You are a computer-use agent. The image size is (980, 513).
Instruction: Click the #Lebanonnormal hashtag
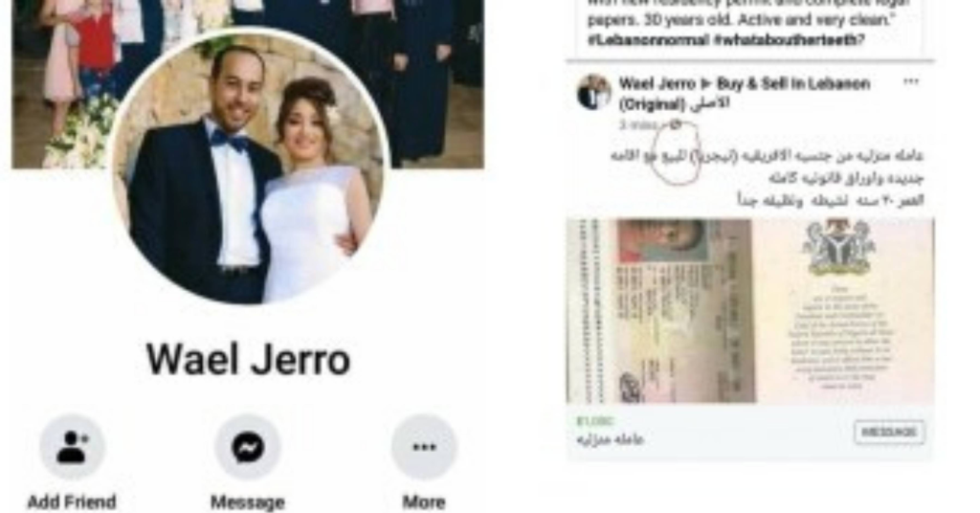click(x=648, y=40)
